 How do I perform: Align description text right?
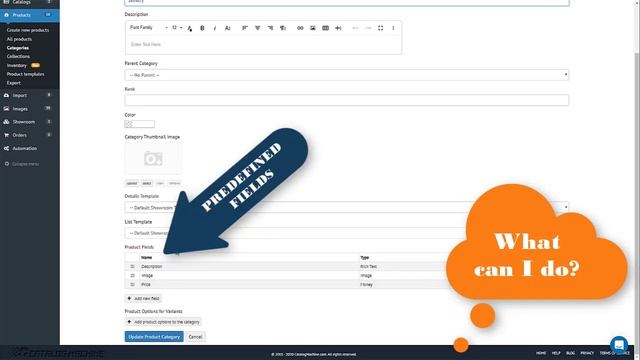[270, 28]
